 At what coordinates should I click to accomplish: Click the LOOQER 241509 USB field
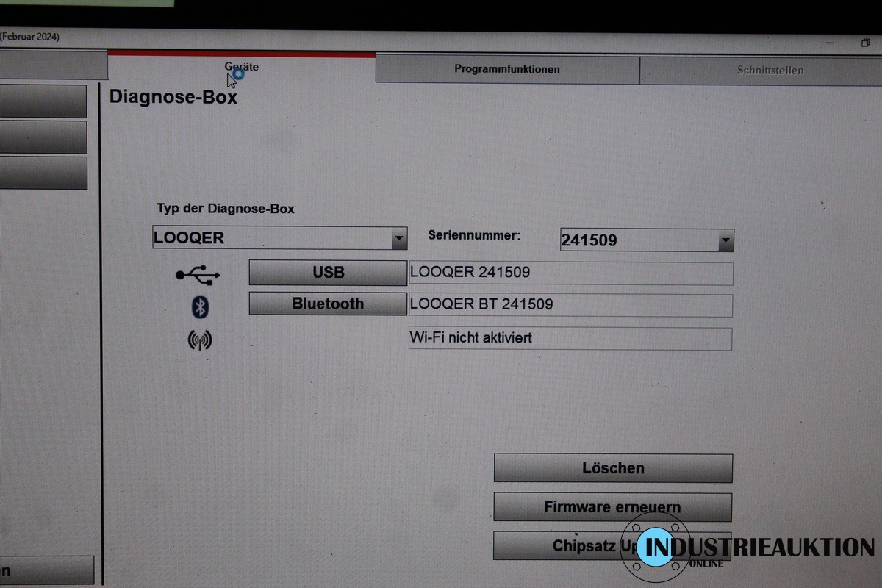click(x=571, y=273)
